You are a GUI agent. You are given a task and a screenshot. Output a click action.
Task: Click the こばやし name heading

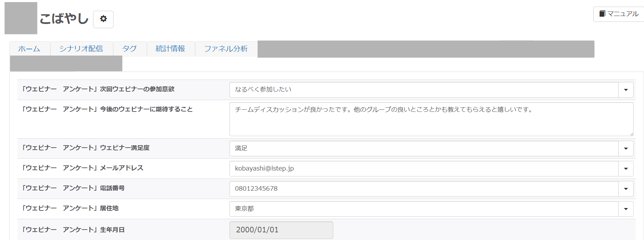64,19
